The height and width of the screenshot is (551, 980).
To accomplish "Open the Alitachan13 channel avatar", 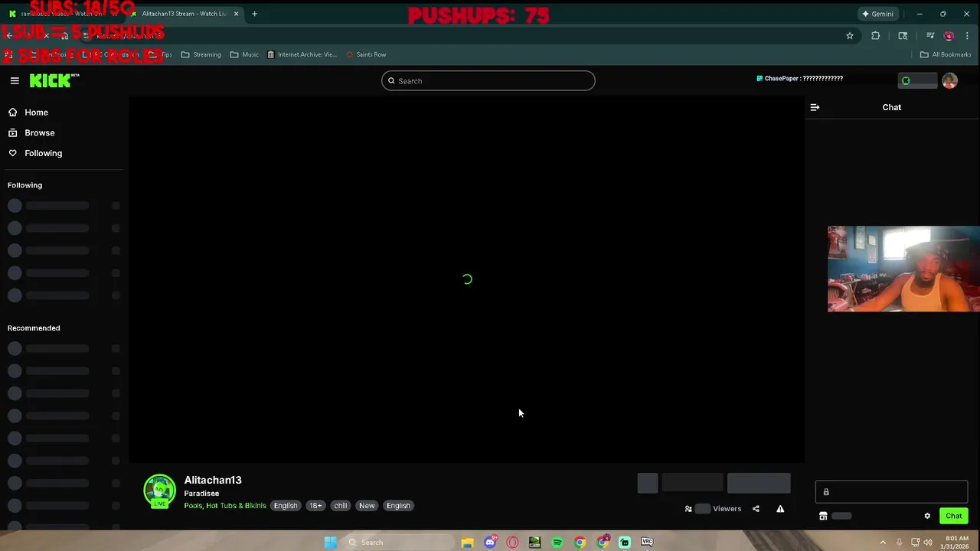I will point(159,491).
